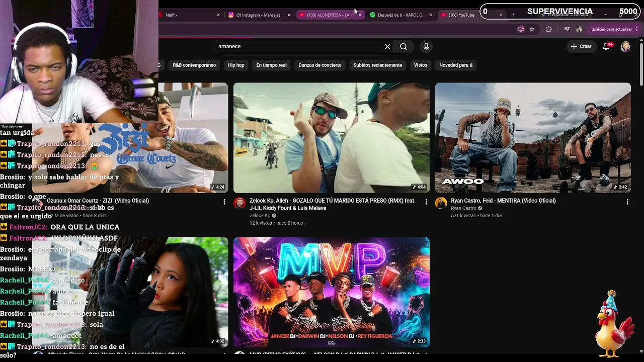Switch to the Después de ti KAROL G tab
Screen dimensions: 644x362
tap(400, 15)
